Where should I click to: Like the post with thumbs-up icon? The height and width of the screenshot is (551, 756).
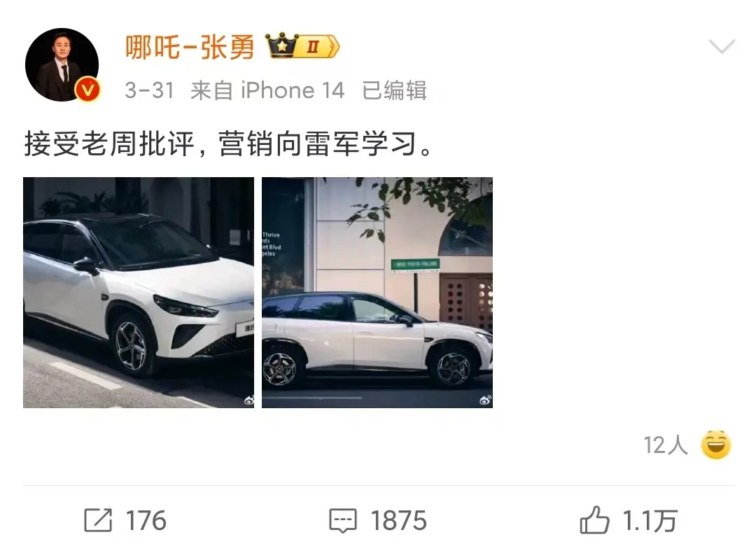pos(594,519)
